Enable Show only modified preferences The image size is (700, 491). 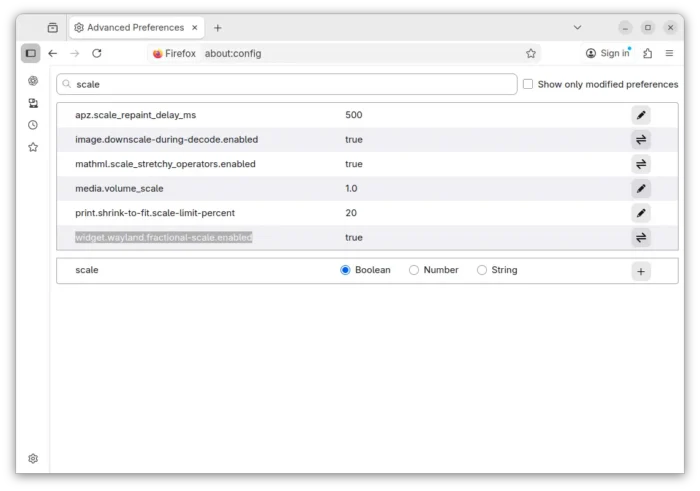(528, 85)
